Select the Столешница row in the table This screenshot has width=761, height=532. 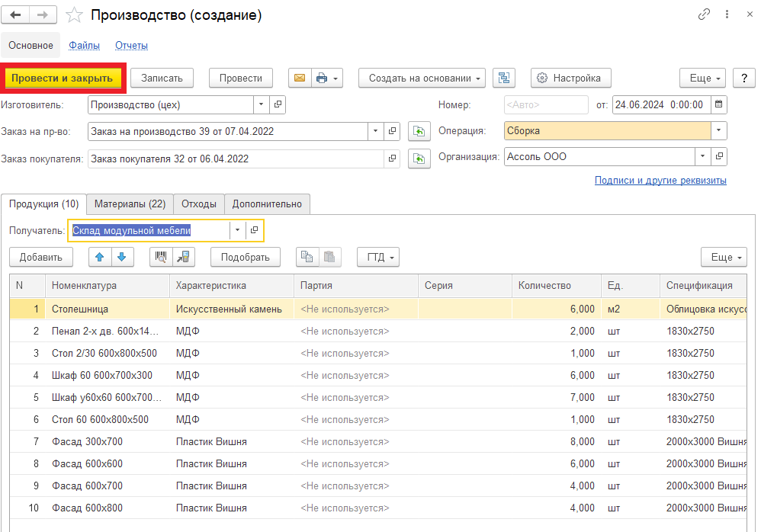378,309
